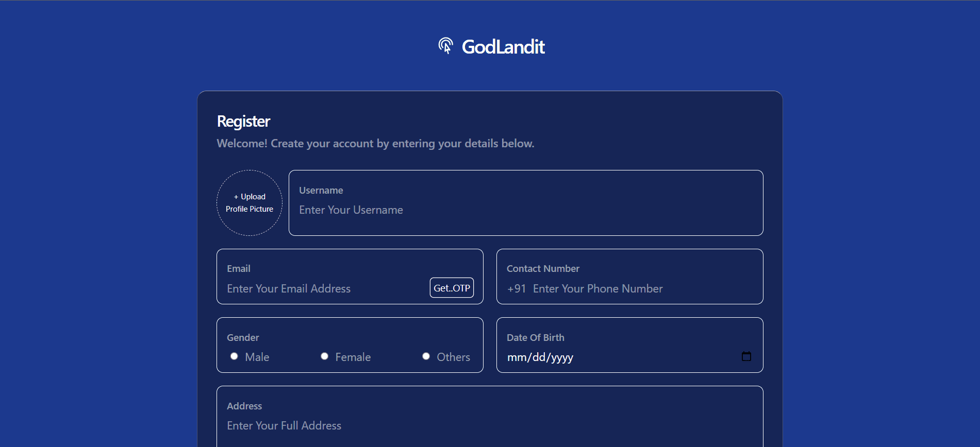This screenshot has width=980, height=447.
Task: Click the Register heading
Action: coord(243,122)
